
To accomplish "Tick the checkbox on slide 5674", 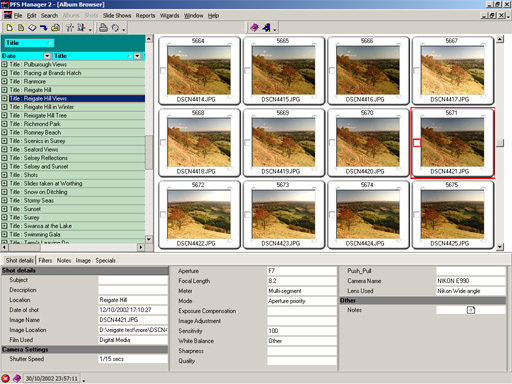I will [x=332, y=215].
